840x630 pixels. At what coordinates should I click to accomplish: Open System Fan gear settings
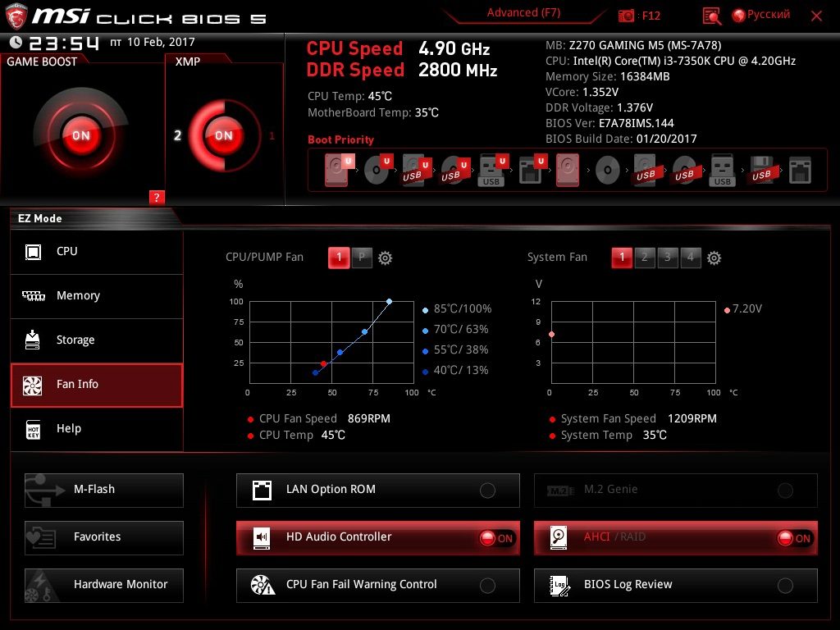tap(714, 258)
